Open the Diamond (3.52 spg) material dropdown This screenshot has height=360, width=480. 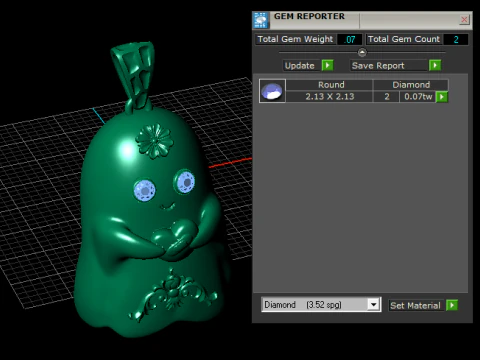[321, 305]
